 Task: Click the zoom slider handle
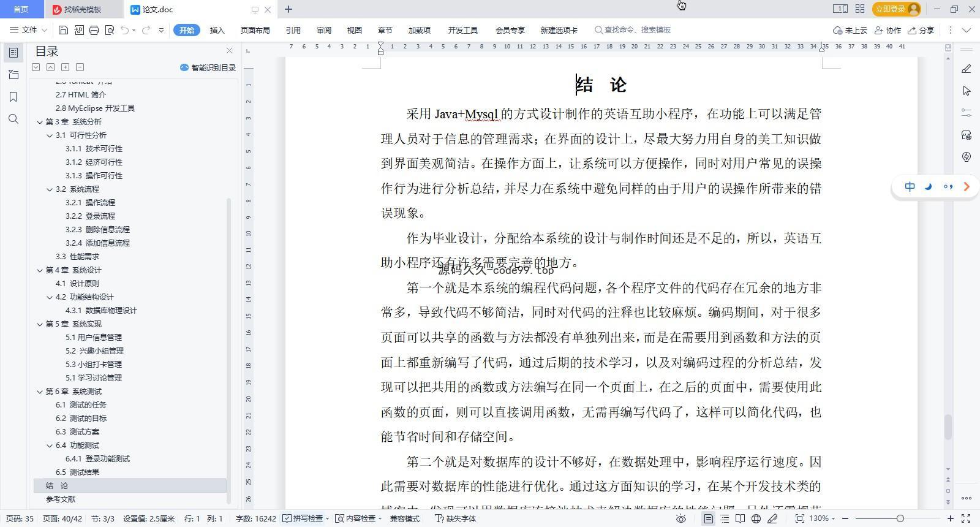[x=900, y=518]
